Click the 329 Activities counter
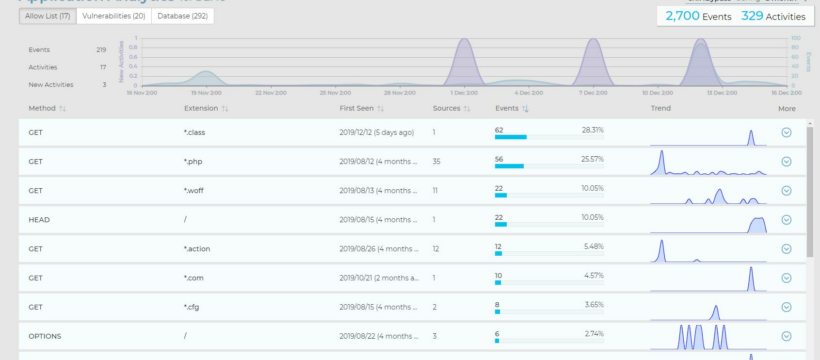The height and width of the screenshot is (360, 820). pos(773,16)
